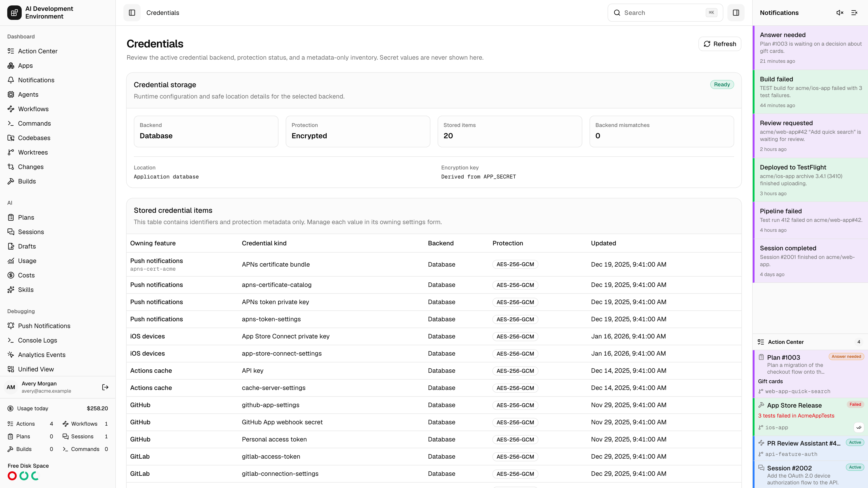The width and height of the screenshot is (868, 488).
Task: Click the Actions count in the footer
Action: click(x=51, y=424)
